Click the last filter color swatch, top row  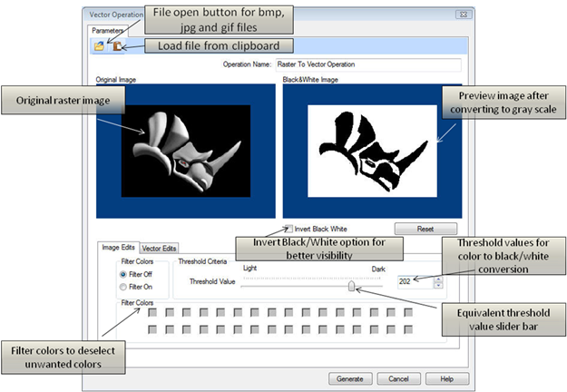(408, 312)
